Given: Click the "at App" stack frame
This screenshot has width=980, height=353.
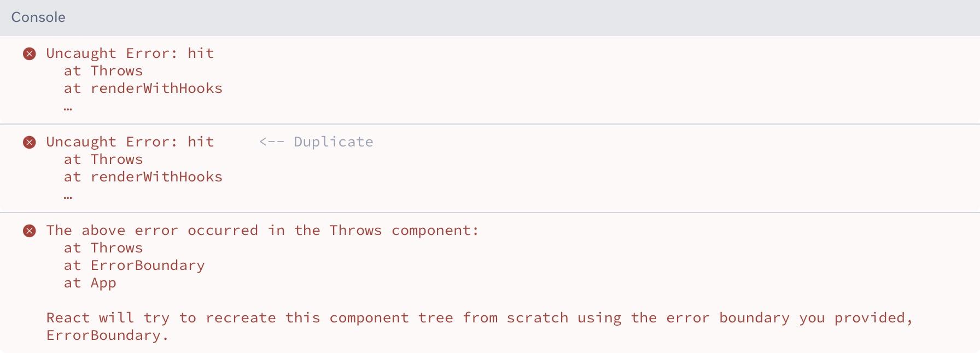Looking at the screenshot, I should tap(90, 283).
